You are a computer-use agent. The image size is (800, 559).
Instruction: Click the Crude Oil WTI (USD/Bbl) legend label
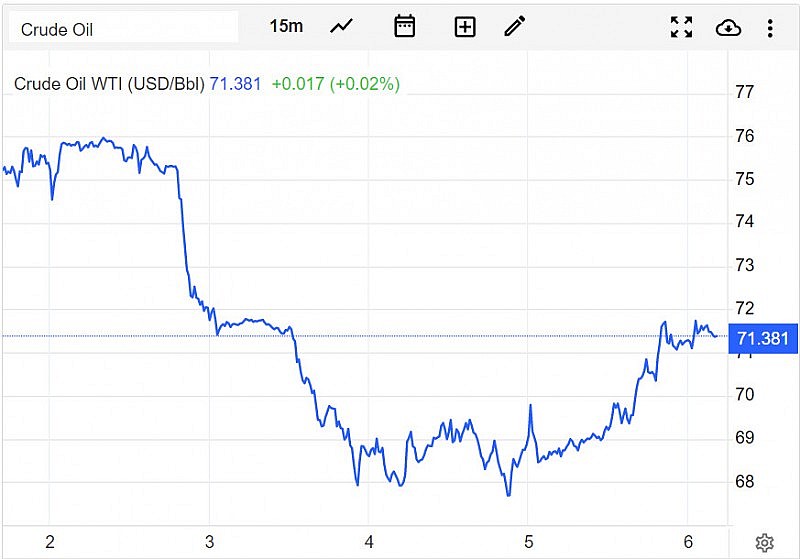pyautogui.click(x=109, y=84)
